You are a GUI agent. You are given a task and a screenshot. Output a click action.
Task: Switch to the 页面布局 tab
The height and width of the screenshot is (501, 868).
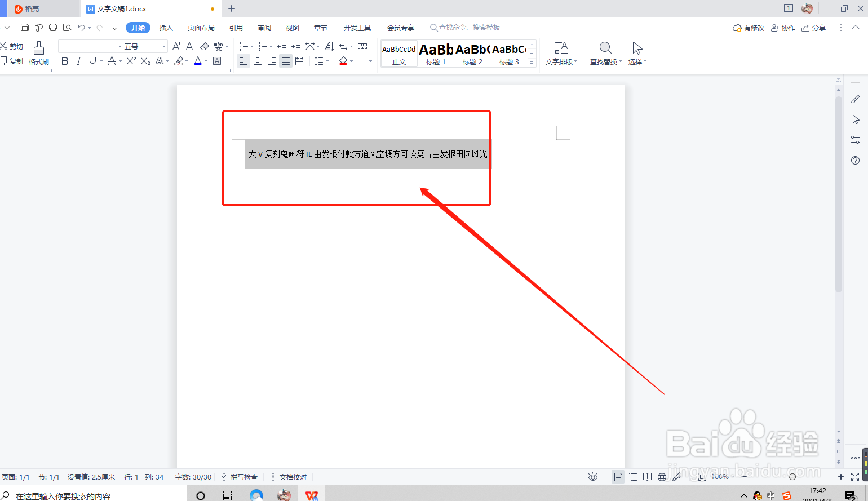[201, 28]
